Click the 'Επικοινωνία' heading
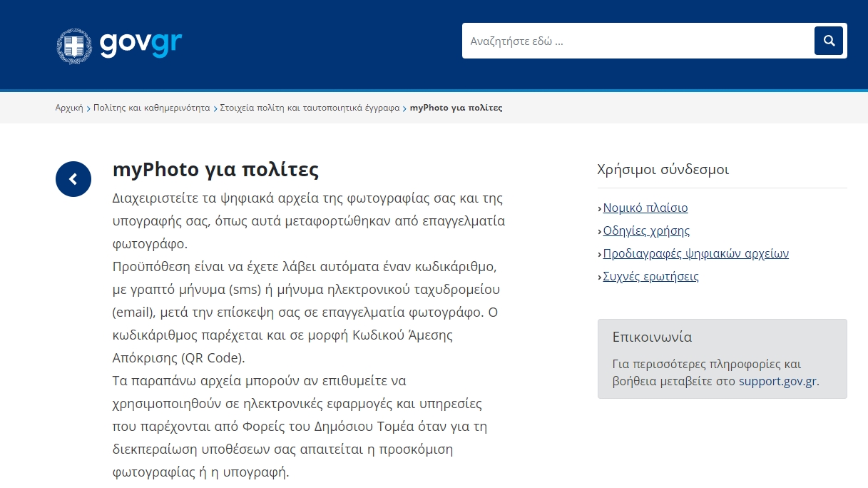Viewport: 868px width, 488px height. [652, 337]
